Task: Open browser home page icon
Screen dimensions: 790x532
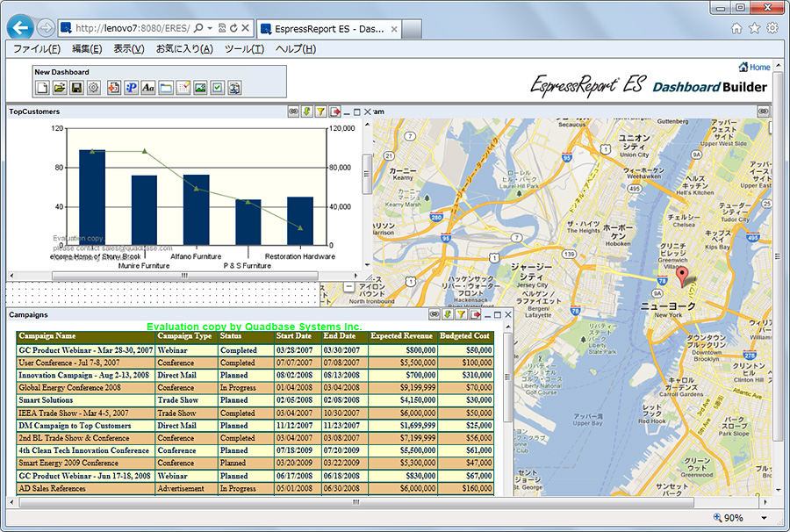Action: pos(736,28)
